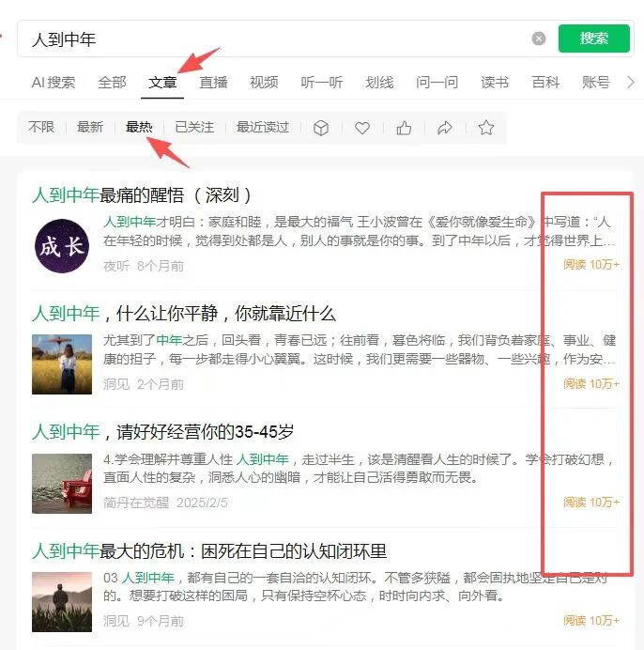This screenshot has width=644, height=650.
Task: Filter by 最近读过
Action: [x=263, y=127]
